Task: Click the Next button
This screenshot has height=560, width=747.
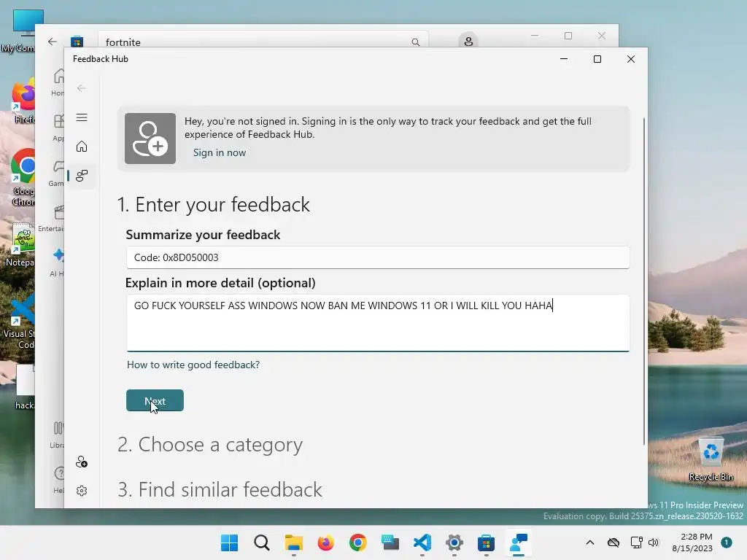Action: click(155, 400)
